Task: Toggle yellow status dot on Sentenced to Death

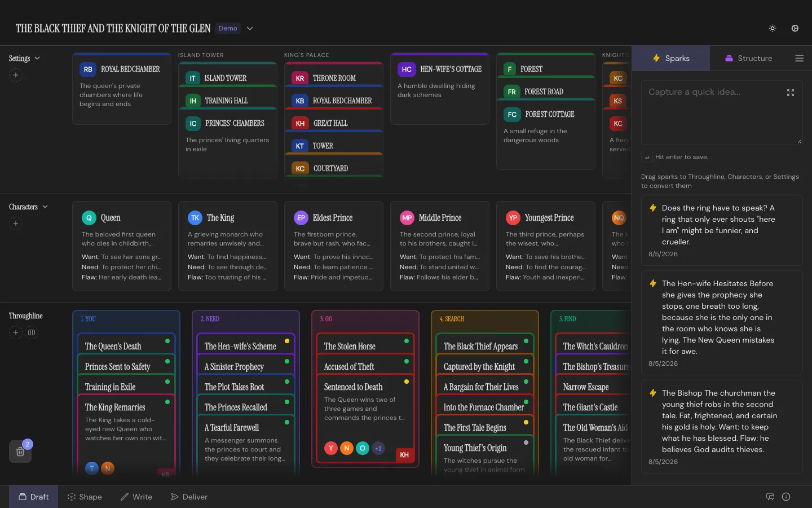Action: [407, 382]
